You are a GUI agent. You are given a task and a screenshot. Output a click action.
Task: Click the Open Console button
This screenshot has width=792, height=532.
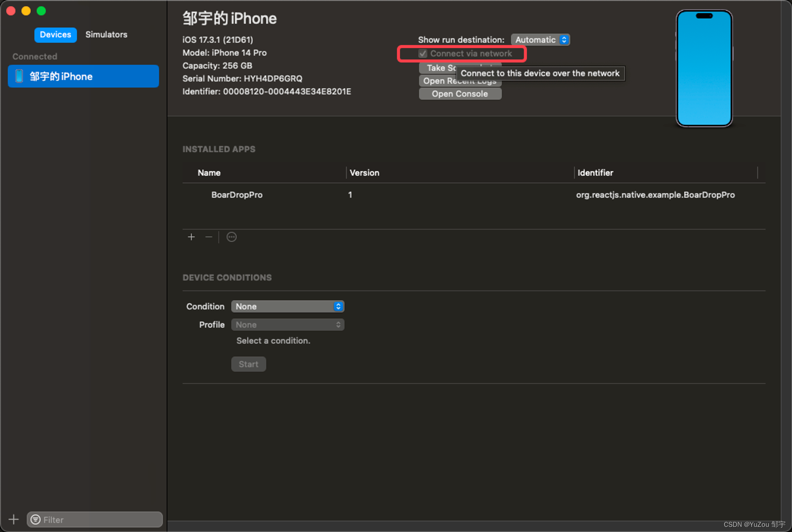coord(460,94)
